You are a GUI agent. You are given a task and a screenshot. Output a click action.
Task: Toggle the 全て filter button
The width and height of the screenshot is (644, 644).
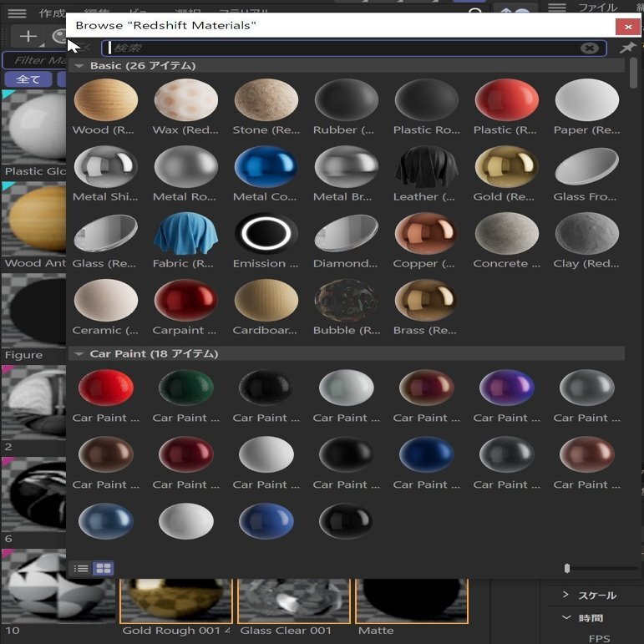click(x=28, y=79)
